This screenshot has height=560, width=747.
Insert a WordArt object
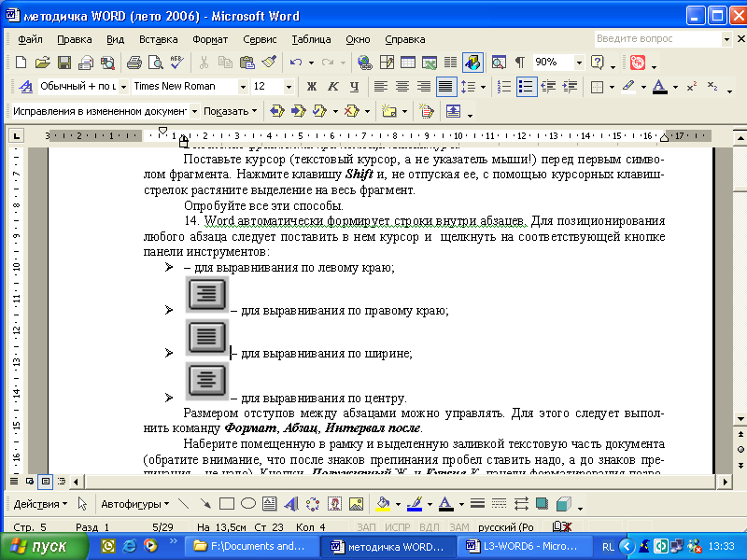pos(290,504)
